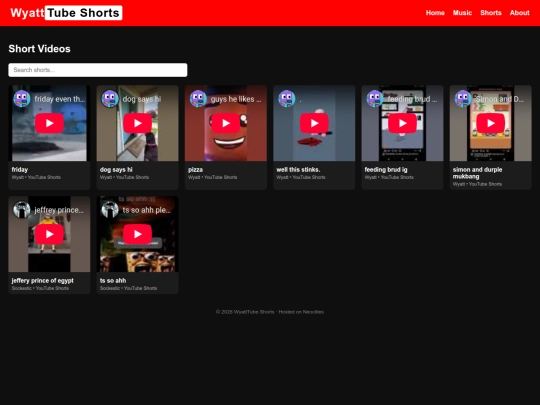Click embedded title 'guys he likes ...'
The width and height of the screenshot is (540, 405).
point(236,99)
